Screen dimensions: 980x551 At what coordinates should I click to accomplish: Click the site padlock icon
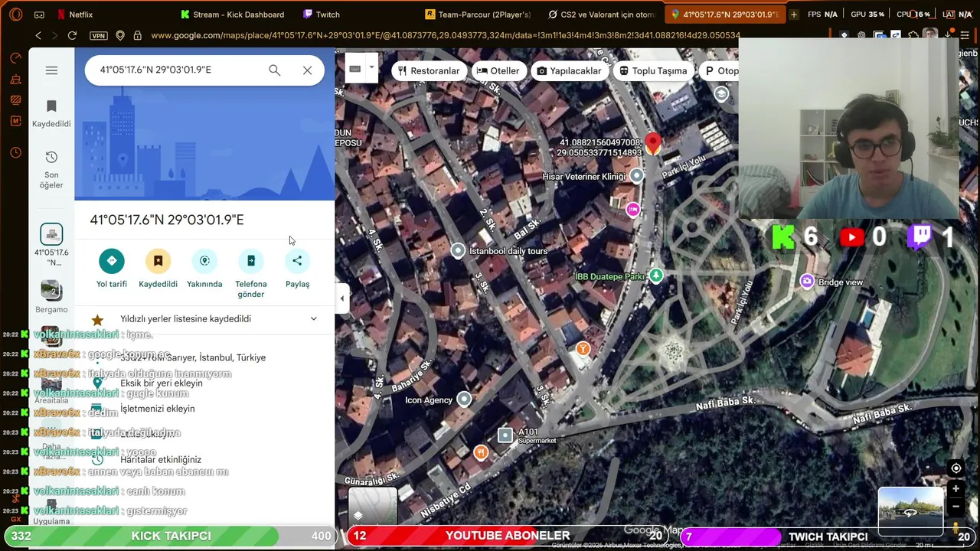click(x=137, y=35)
